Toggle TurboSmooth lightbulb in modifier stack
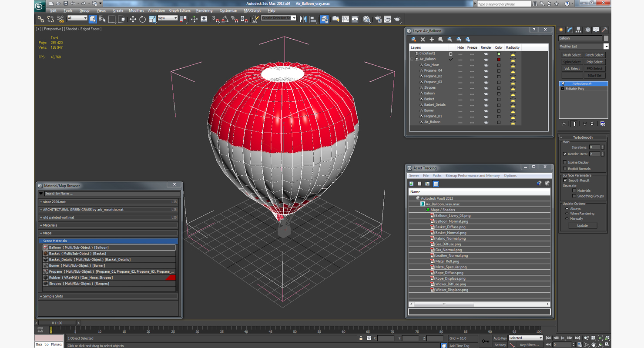The width and height of the screenshot is (644, 348). 563,84
